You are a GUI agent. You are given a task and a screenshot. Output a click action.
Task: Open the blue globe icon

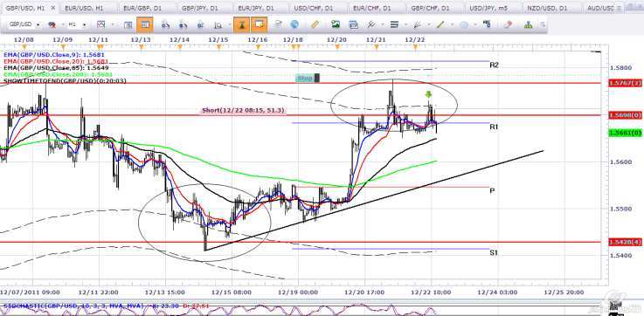[x=294, y=24]
